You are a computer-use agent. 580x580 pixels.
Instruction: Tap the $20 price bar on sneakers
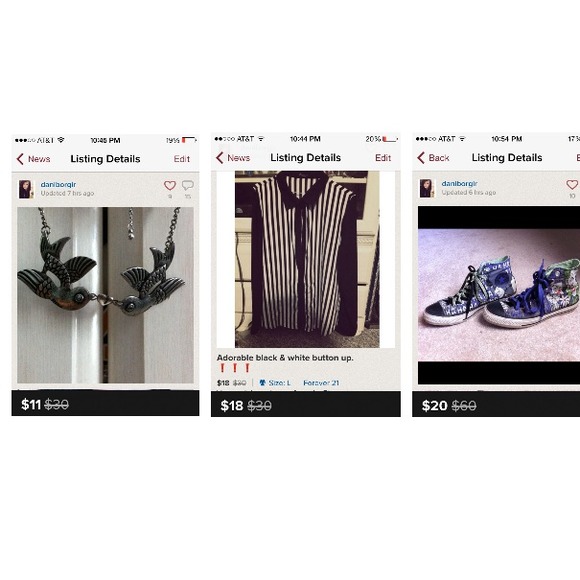(496, 405)
